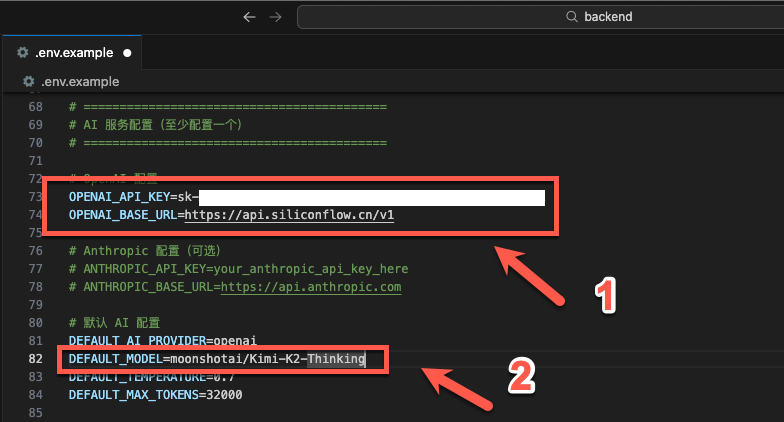784x422 pixels.
Task: Click line number 84 in gutter
Action: [x=36, y=395]
